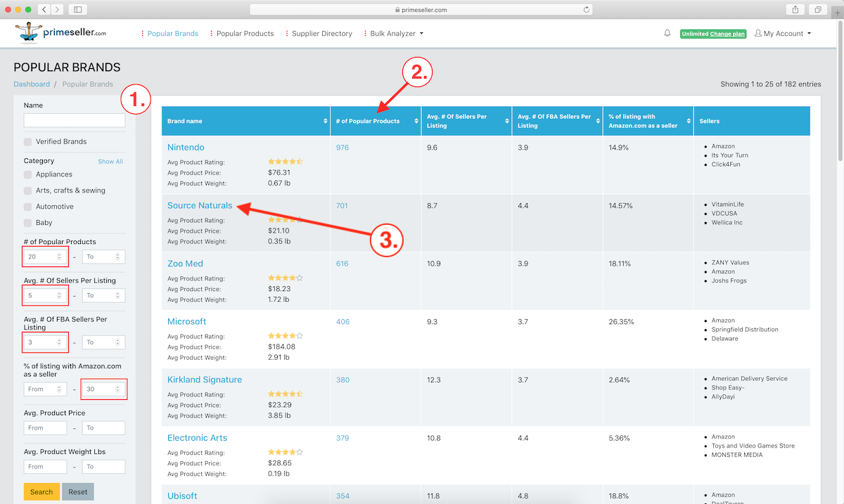Screen dimensions: 844x504
Task: Expand the Bulk Analyzer dropdown
Action: point(394,33)
